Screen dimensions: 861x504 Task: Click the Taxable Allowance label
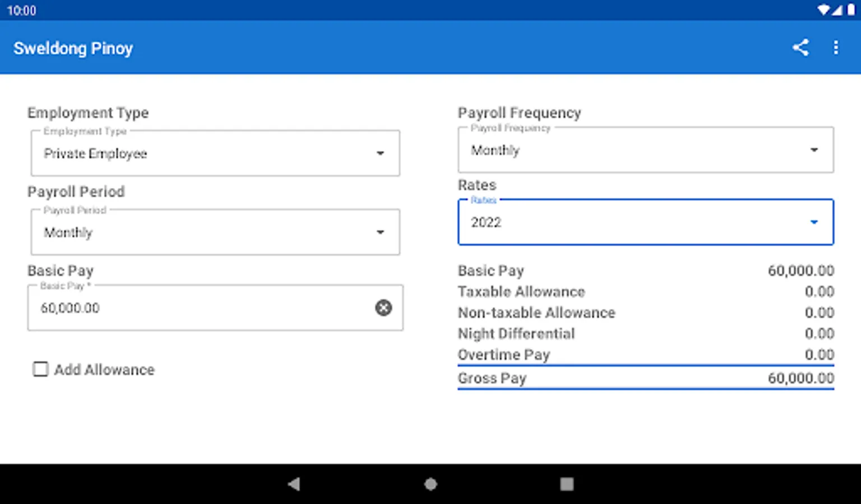coord(521,292)
